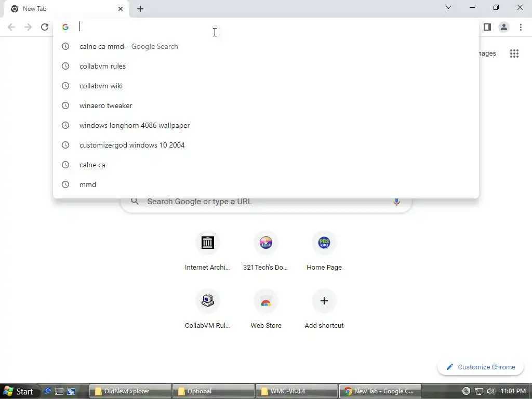Select suggestion calne ca mmd
This screenshot has height=399, width=532.
click(266, 46)
